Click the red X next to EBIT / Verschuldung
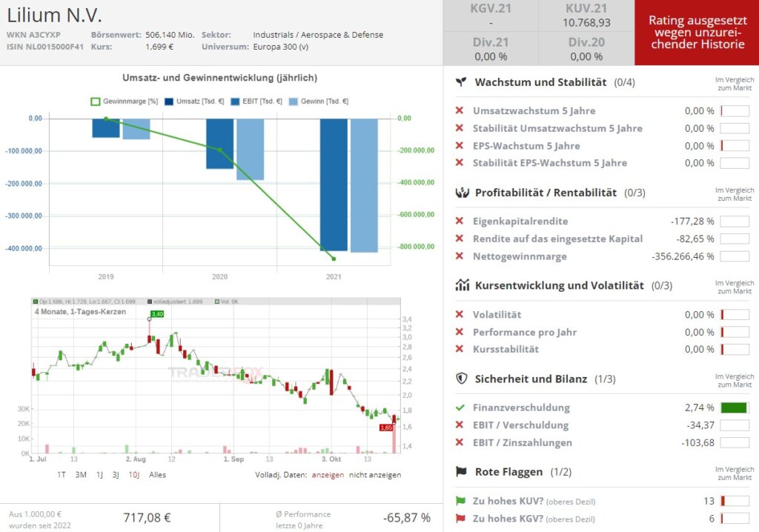This screenshot has height=532, width=759. tap(460, 425)
